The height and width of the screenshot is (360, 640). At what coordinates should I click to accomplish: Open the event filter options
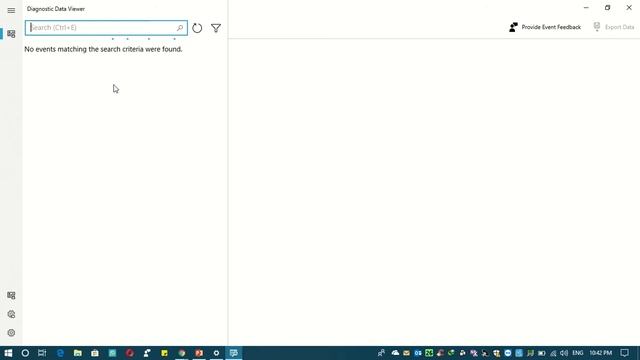coord(216,28)
